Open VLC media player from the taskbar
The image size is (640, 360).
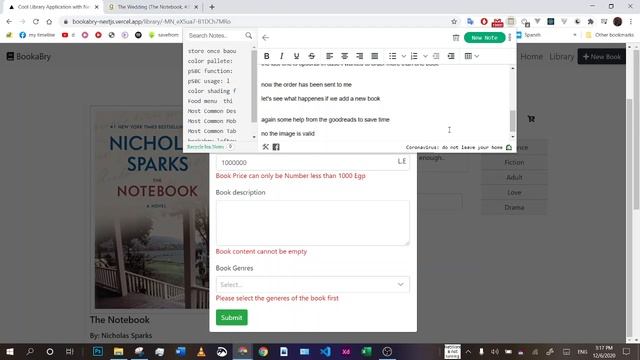pyautogui.click(x=201, y=351)
